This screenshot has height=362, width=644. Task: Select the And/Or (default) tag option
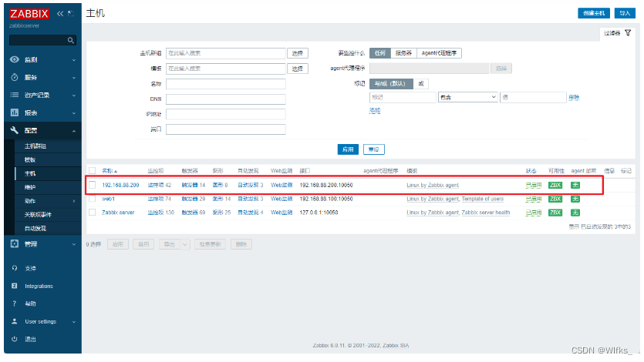(391, 84)
